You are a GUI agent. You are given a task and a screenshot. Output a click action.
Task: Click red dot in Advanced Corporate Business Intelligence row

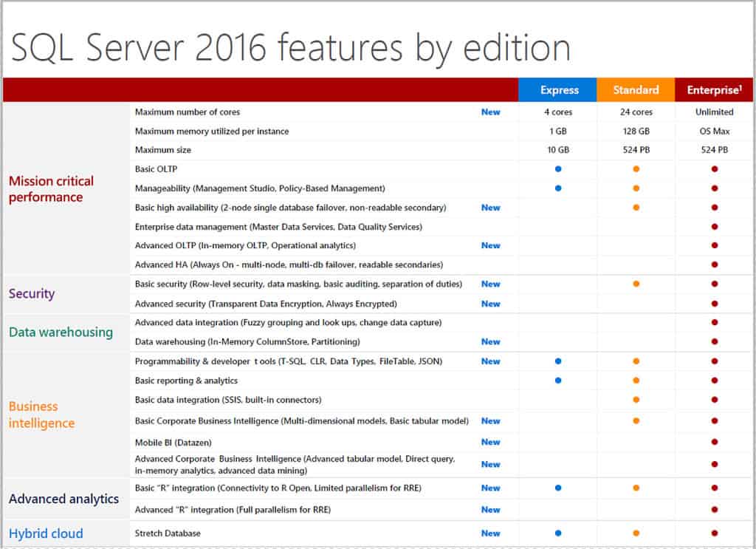(714, 464)
